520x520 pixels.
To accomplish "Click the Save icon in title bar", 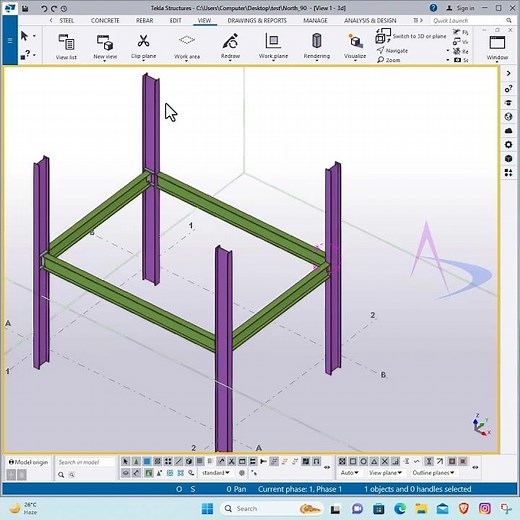I will (x=25, y=8).
